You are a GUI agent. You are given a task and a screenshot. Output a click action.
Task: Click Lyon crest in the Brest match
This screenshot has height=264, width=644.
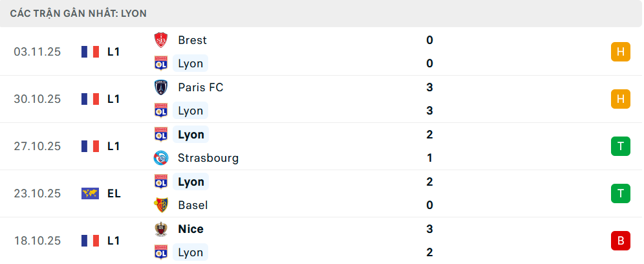[160, 63]
